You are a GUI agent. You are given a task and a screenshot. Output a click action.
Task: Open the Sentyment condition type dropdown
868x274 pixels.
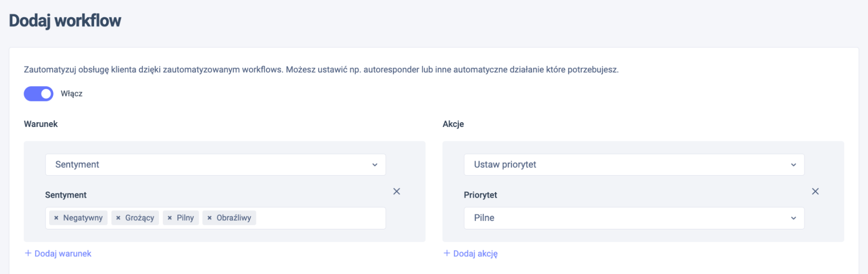click(215, 165)
